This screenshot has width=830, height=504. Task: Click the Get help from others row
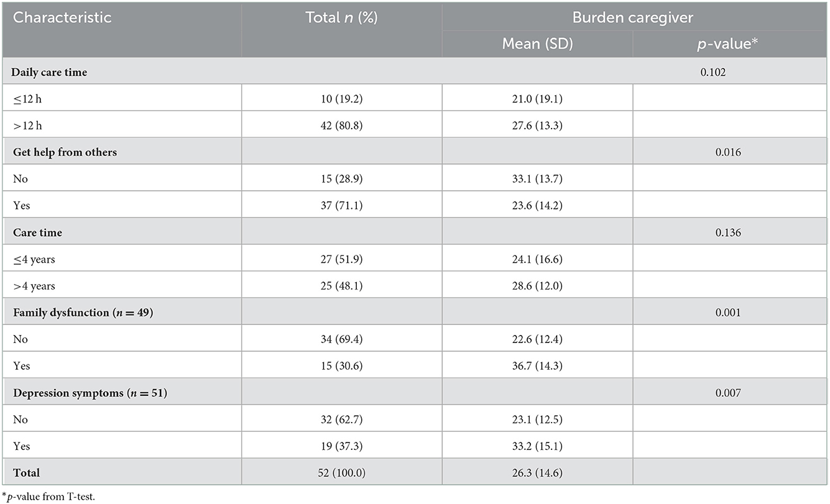point(415,152)
